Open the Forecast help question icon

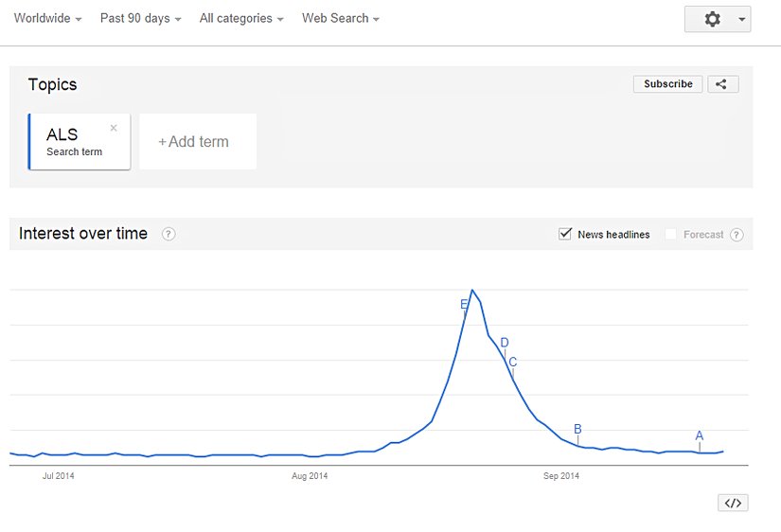click(x=737, y=235)
